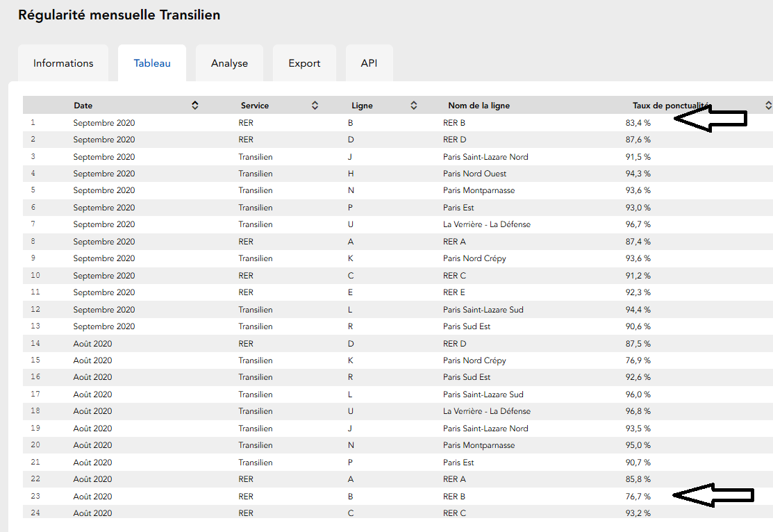
Task: Select 83,4 % punctuality cell of row 1
Action: [638, 123]
